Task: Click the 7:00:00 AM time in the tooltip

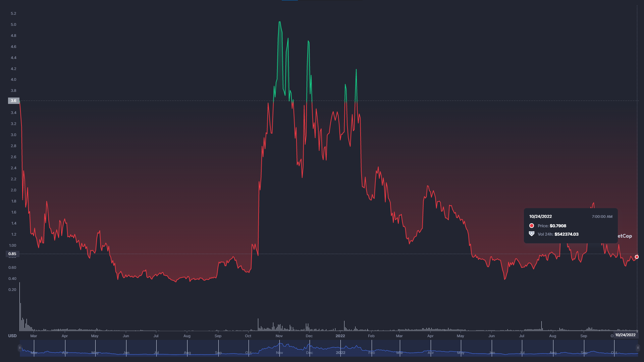Action: (602, 217)
